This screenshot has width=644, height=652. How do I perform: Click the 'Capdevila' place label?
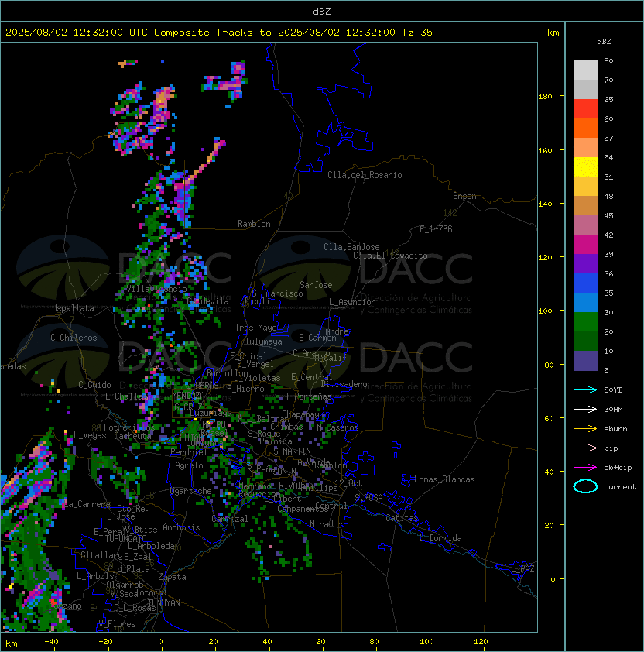[x=208, y=301]
